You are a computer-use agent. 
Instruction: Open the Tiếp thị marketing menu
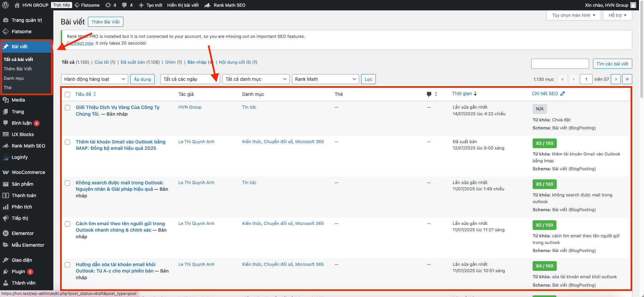click(27, 218)
